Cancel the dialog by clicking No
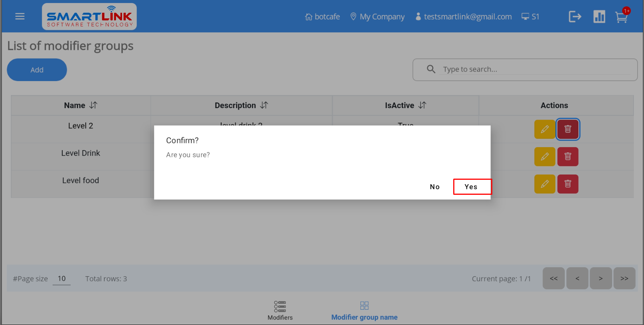Viewport: 644px width, 325px height. pos(434,187)
